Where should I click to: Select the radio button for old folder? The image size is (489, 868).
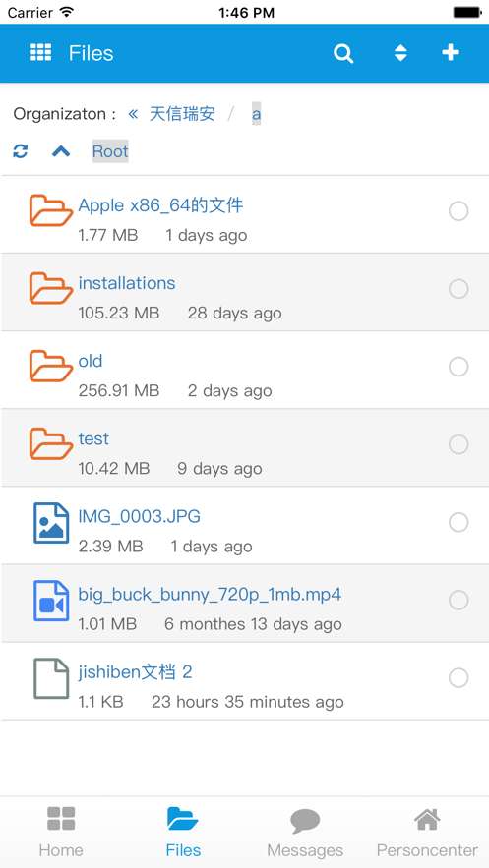458,367
